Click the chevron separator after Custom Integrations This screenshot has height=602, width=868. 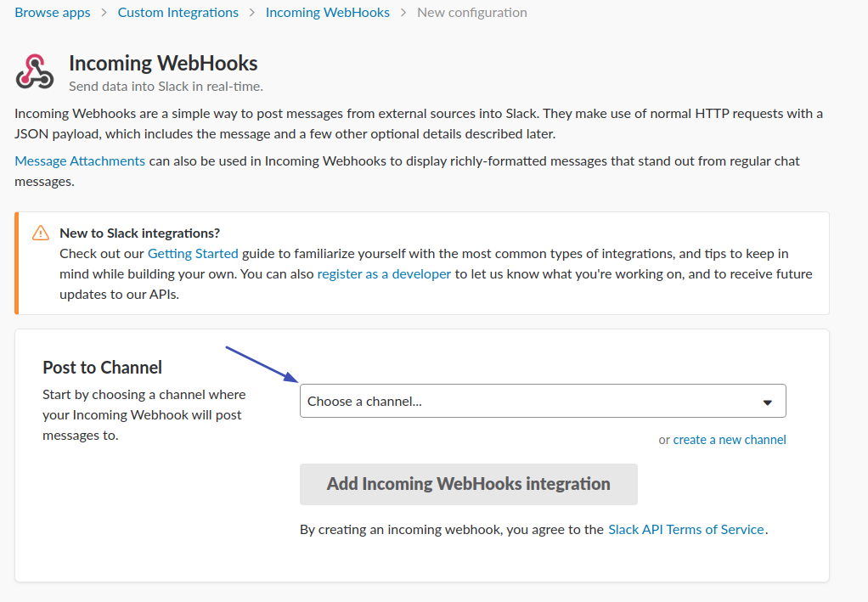click(x=252, y=13)
